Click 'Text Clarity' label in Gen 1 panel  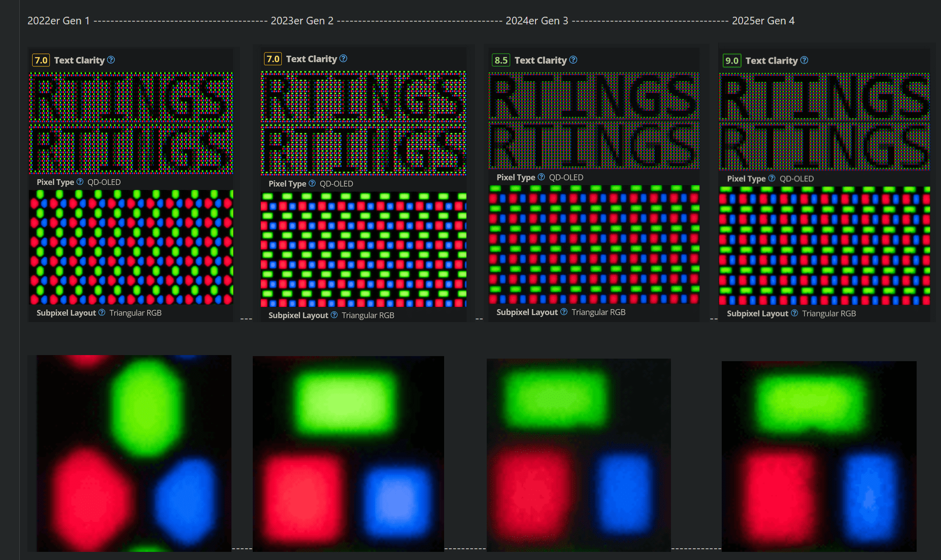pyautogui.click(x=79, y=60)
